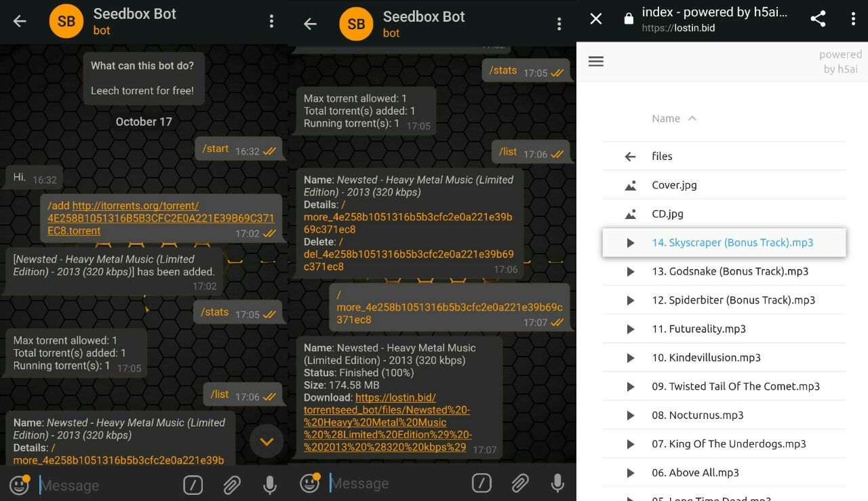The width and height of the screenshot is (868, 501).
Task: Tap the padlock security icon beside the URL
Action: 629,20
